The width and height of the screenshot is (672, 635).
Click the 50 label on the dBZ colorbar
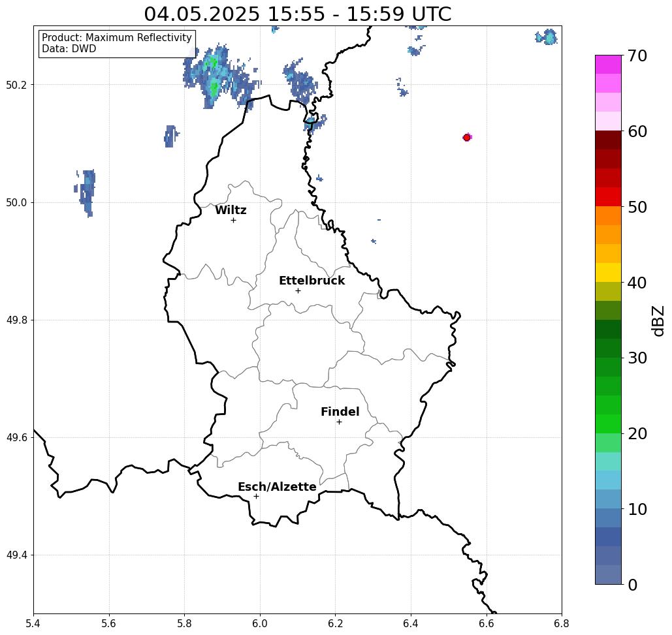click(637, 208)
